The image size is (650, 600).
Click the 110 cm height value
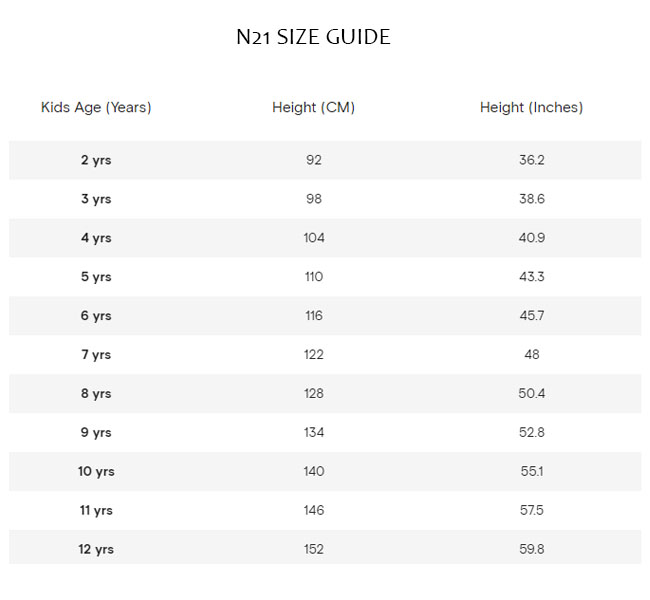(x=314, y=277)
